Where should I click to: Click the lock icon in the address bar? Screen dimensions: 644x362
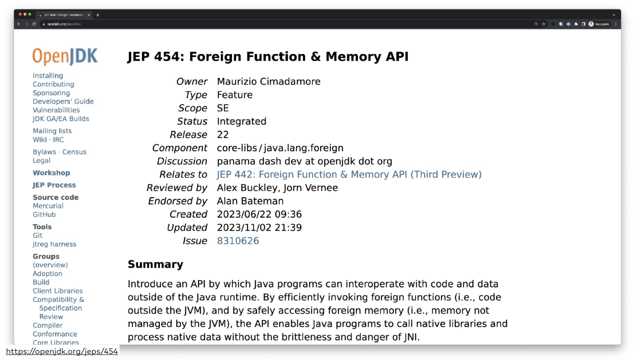pos(44,24)
